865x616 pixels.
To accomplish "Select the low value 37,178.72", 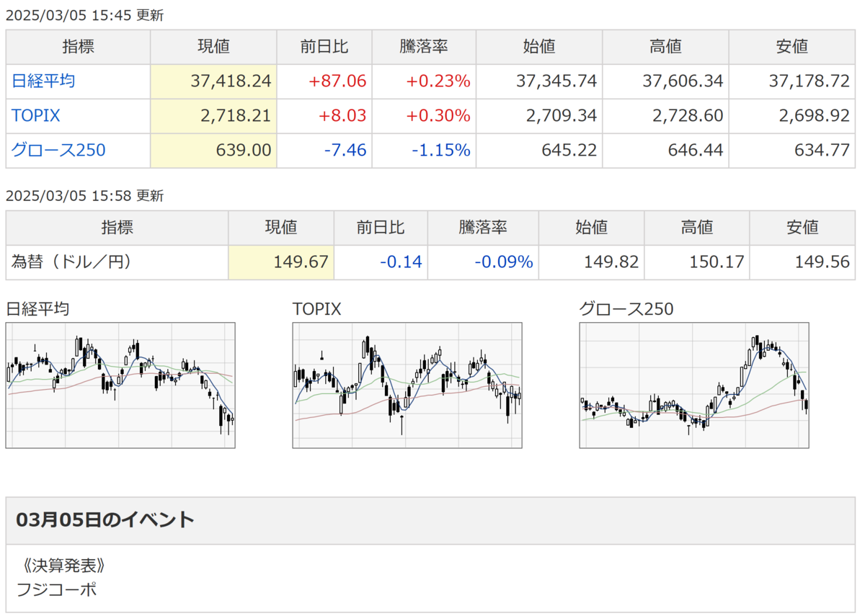I will pyautogui.click(x=809, y=81).
